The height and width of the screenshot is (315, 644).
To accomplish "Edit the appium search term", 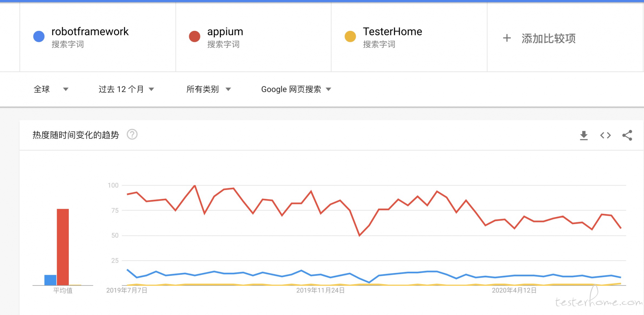I will (x=225, y=32).
